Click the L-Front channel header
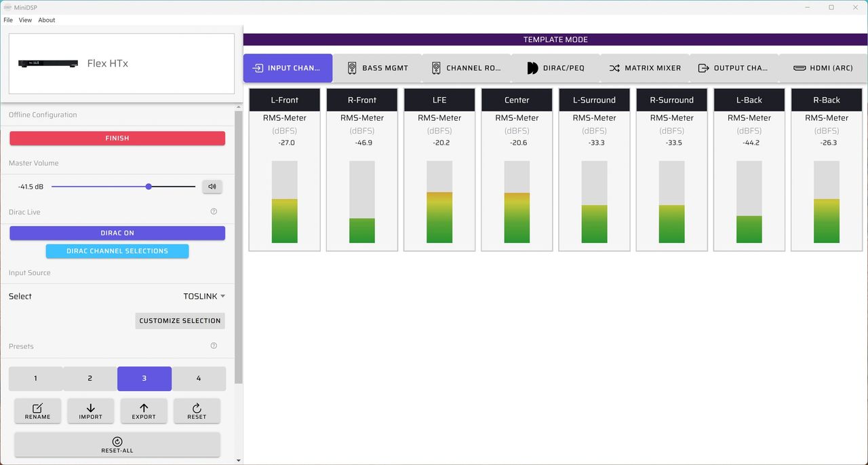 coord(285,100)
